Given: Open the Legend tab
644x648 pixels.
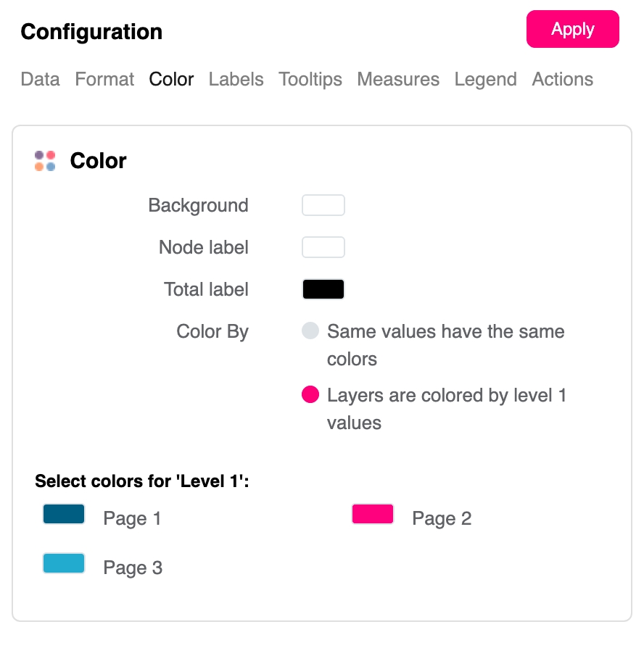Looking at the screenshot, I should (485, 79).
